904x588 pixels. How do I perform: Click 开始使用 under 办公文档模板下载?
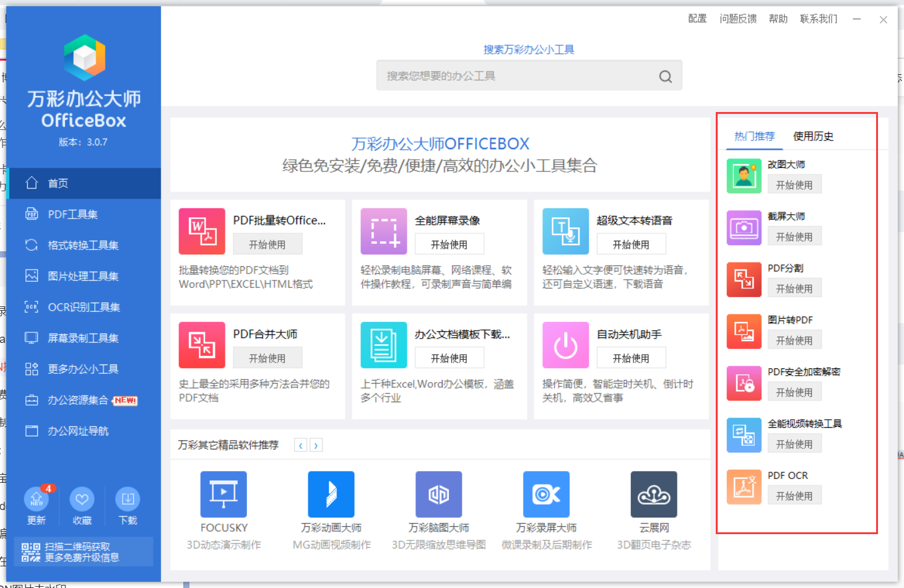450,358
